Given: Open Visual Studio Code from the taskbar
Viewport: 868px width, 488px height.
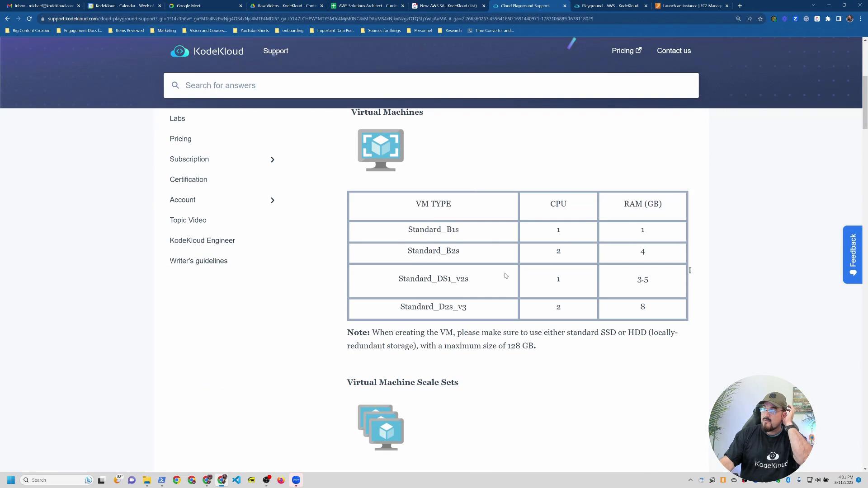Looking at the screenshot, I should click(236, 480).
